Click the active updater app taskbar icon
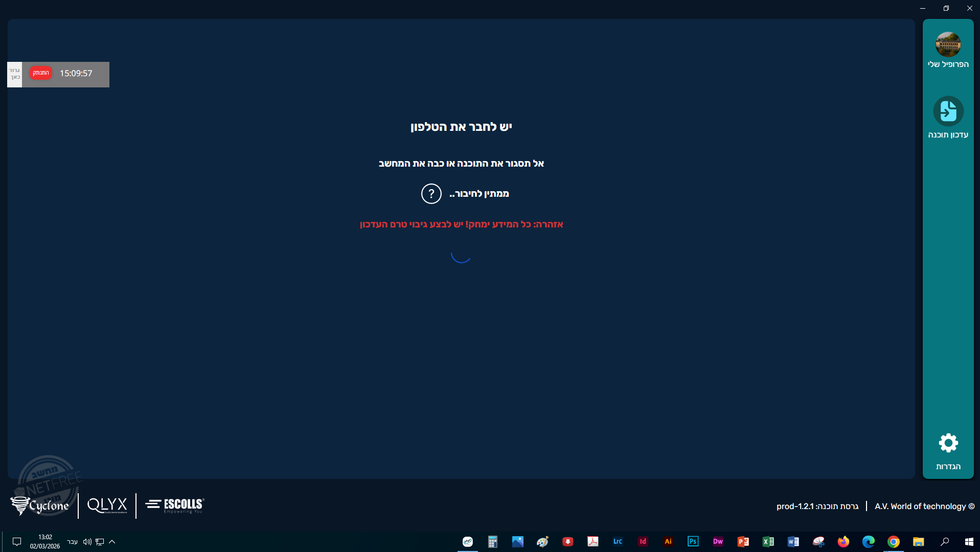980x552 pixels. tap(468, 542)
